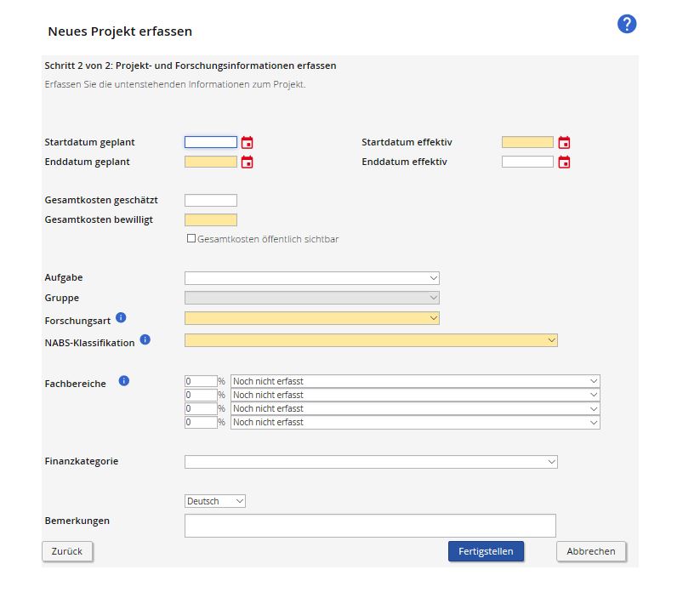
Task: Show info for NABS-Klassifikation
Action: pyautogui.click(x=145, y=340)
